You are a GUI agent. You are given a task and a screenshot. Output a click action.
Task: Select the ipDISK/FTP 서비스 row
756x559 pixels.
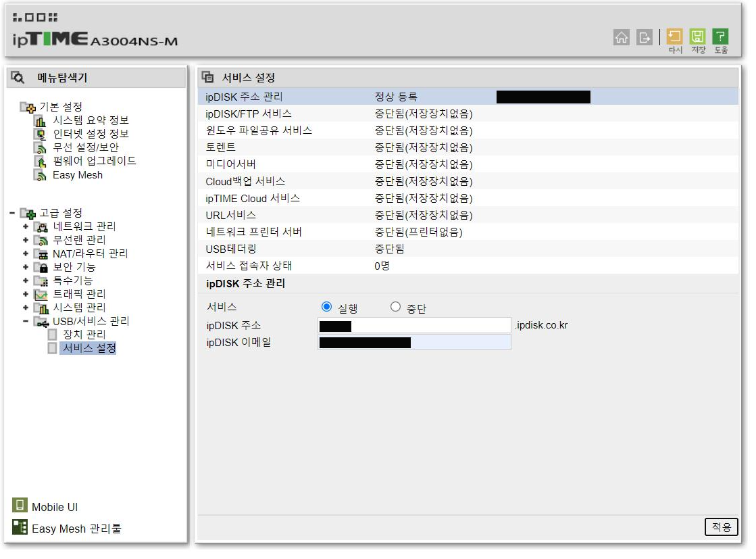pyautogui.click(x=468, y=114)
